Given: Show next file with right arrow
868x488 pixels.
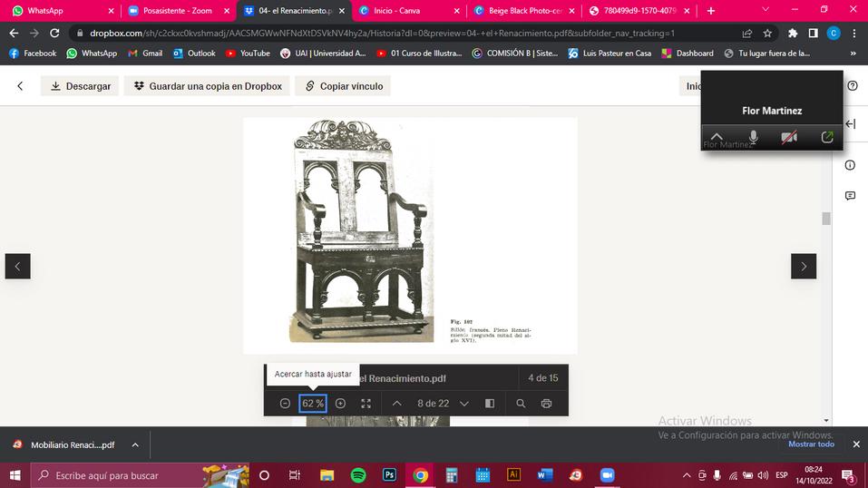Looking at the screenshot, I should click(804, 267).
